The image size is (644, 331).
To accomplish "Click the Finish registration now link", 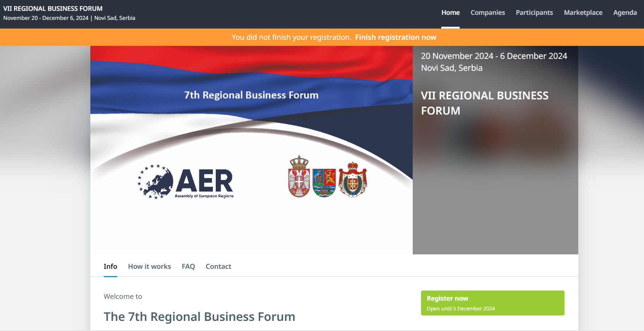I will (395, 37).
